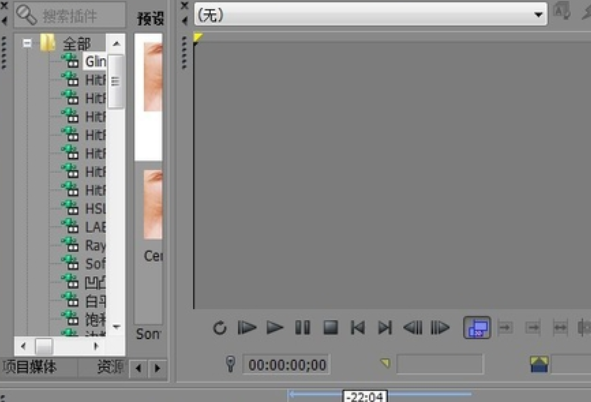Collapse the 全部 folder tree node
Screen dimensions: 591x402
pyautogui.click(x=27, y=43)
